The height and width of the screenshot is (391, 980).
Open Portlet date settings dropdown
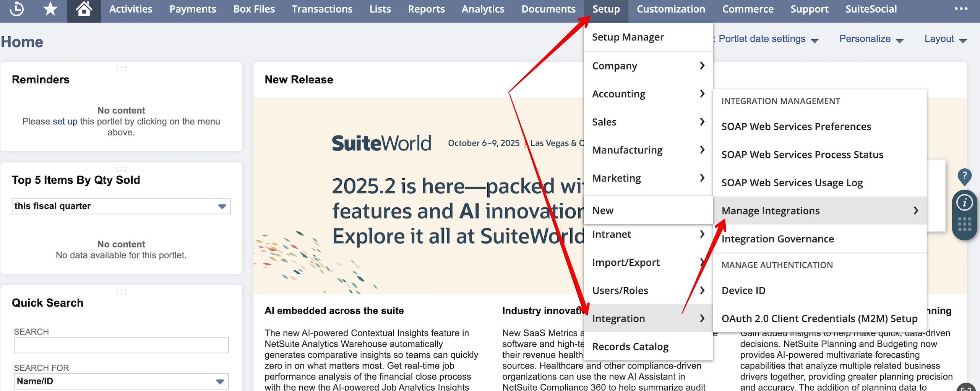coord(768,39)
